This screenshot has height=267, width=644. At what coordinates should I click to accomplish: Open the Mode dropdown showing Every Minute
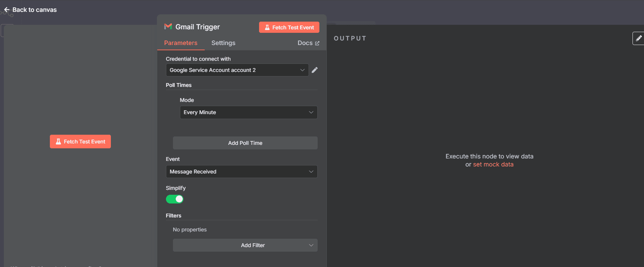pyautogui.click(x=249, y=112)
